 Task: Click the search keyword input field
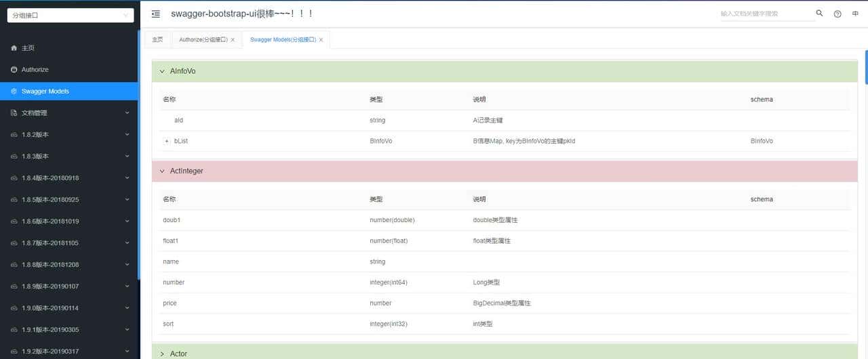[766, 14]
